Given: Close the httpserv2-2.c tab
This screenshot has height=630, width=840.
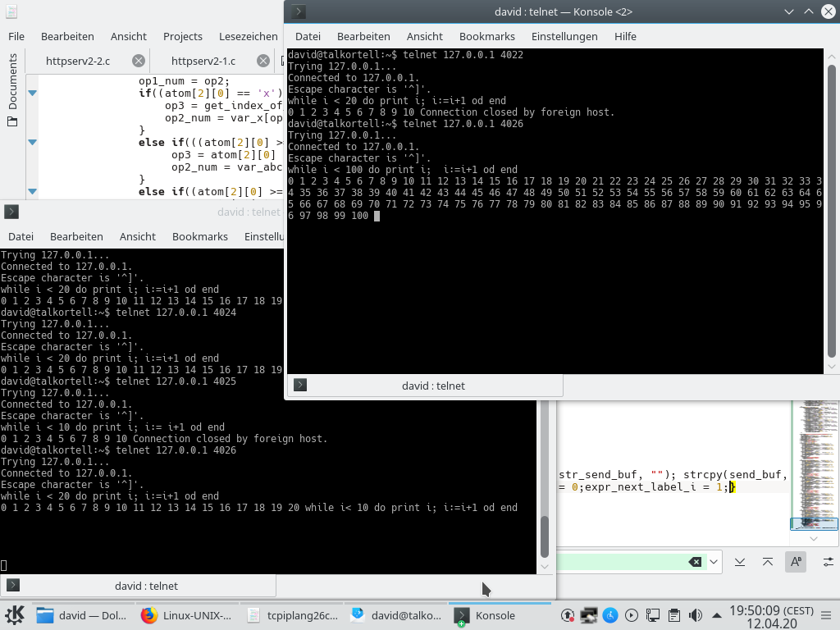Looking at the screenshot, I should tap(139, 61).
